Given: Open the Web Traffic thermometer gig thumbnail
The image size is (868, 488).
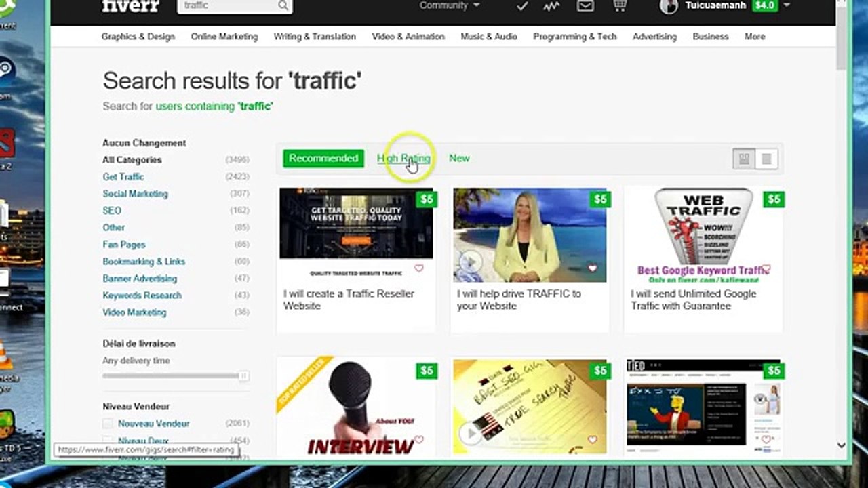Looking at the screenshot, I should pos(703,235).
